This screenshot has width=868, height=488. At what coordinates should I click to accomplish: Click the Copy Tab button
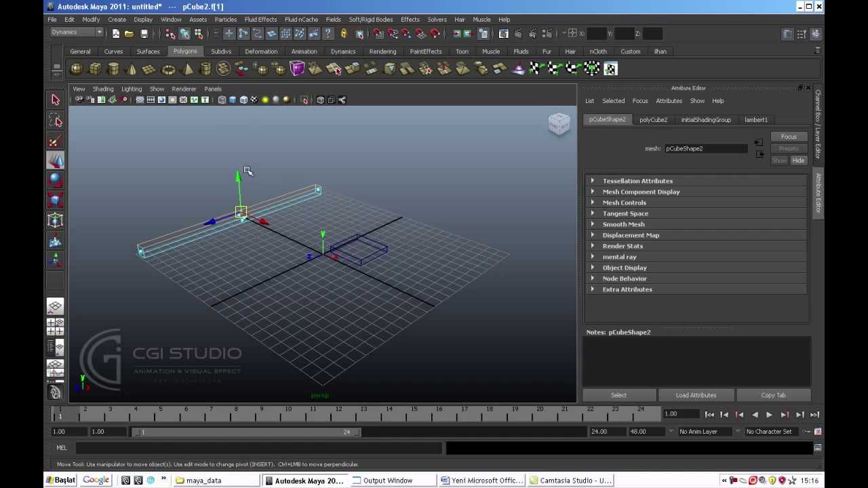773,395
